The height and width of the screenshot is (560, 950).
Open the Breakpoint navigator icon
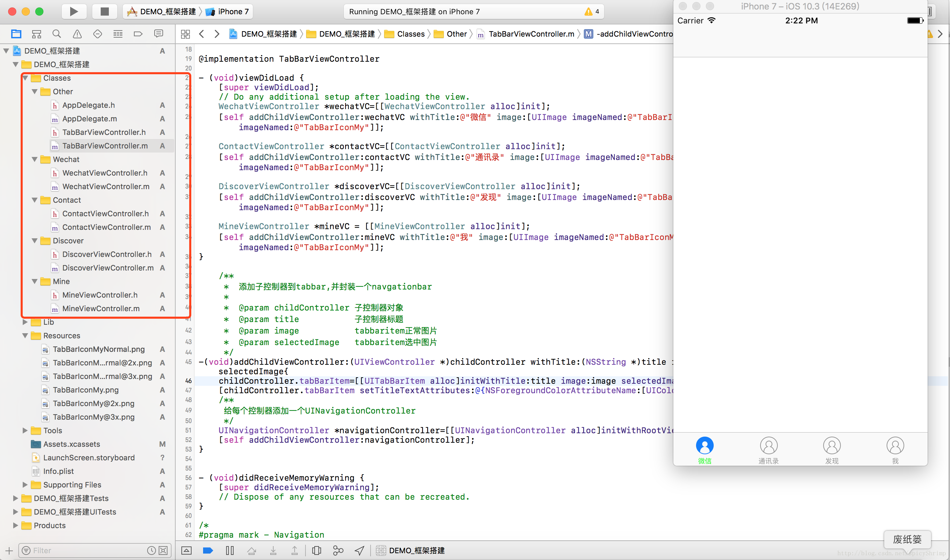138,34
